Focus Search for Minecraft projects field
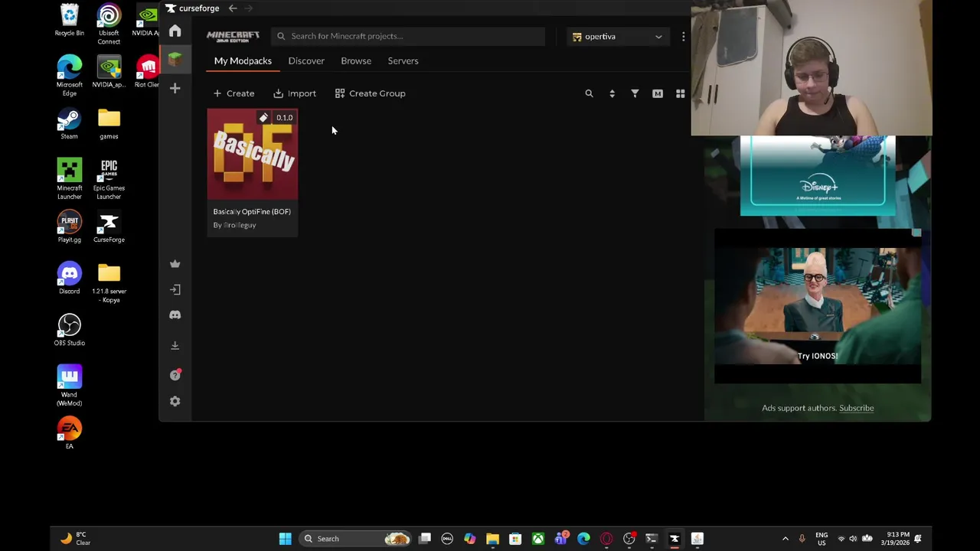 point(408,36)
